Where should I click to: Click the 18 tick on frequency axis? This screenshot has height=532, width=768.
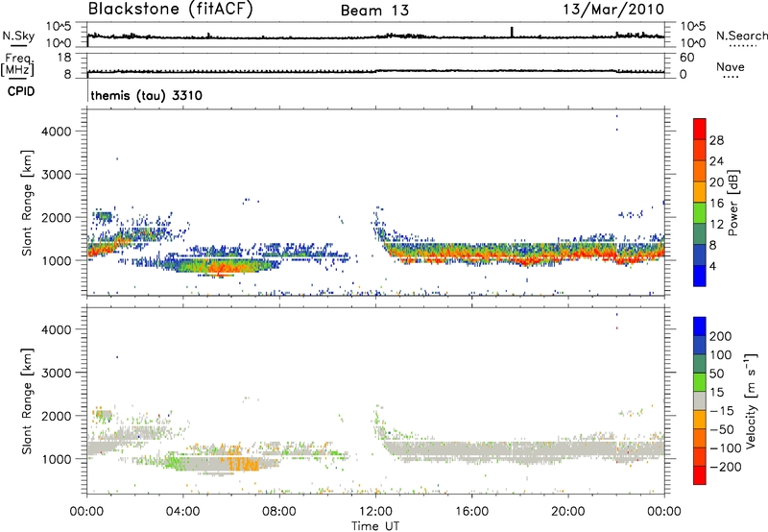point(64,58)
